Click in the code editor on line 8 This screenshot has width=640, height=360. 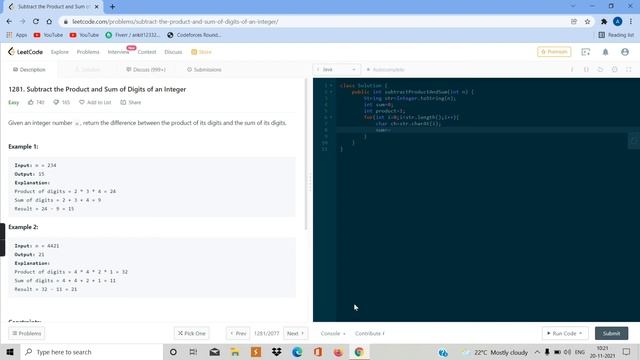(488, 130)
